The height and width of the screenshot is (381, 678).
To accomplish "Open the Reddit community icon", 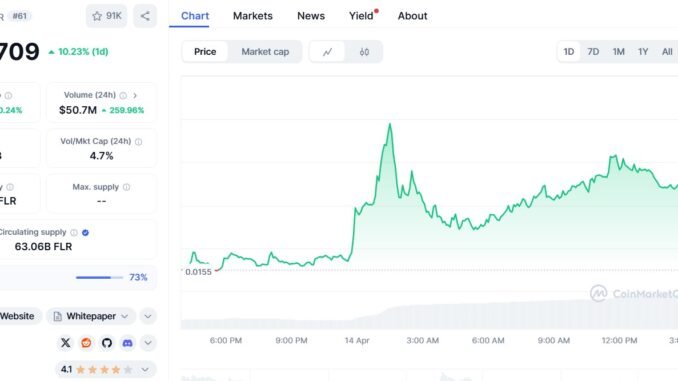I will pos(86,343).
